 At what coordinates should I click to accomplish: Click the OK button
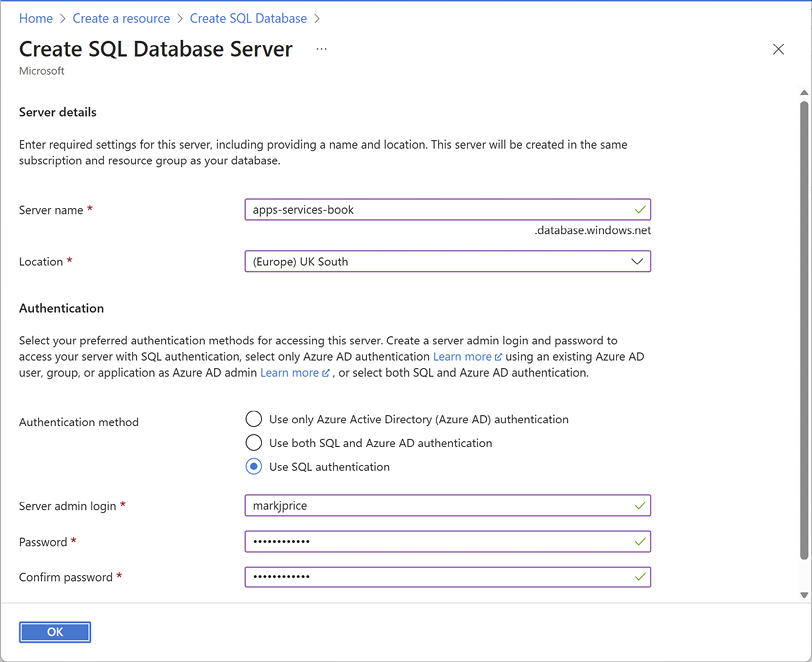[55, 632]
